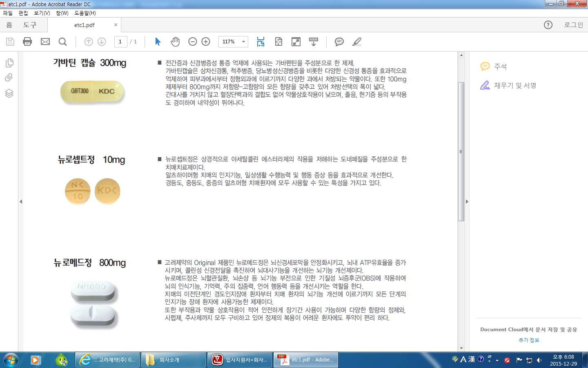
Task: Open the 117% zoom level dropdown
Action: point(243,42)
